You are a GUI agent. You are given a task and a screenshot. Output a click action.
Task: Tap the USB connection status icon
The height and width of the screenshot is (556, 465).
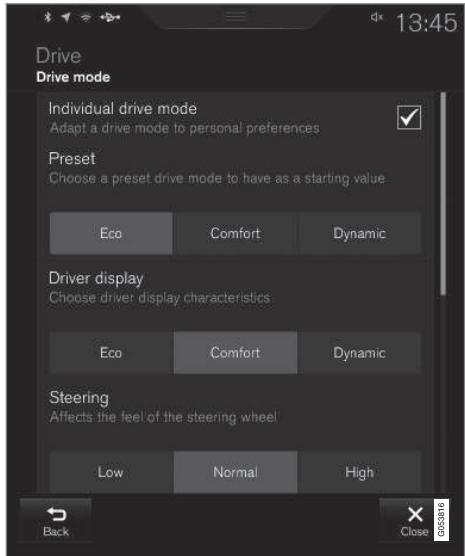click(x=110, y=17)
